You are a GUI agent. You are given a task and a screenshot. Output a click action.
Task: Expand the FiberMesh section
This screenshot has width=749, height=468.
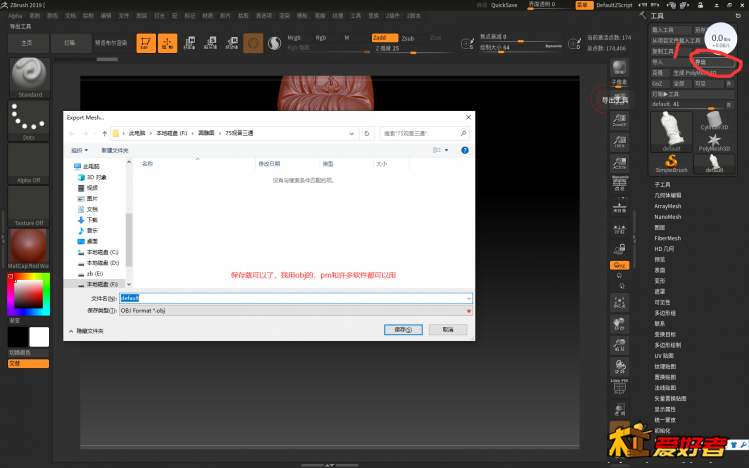668,238
